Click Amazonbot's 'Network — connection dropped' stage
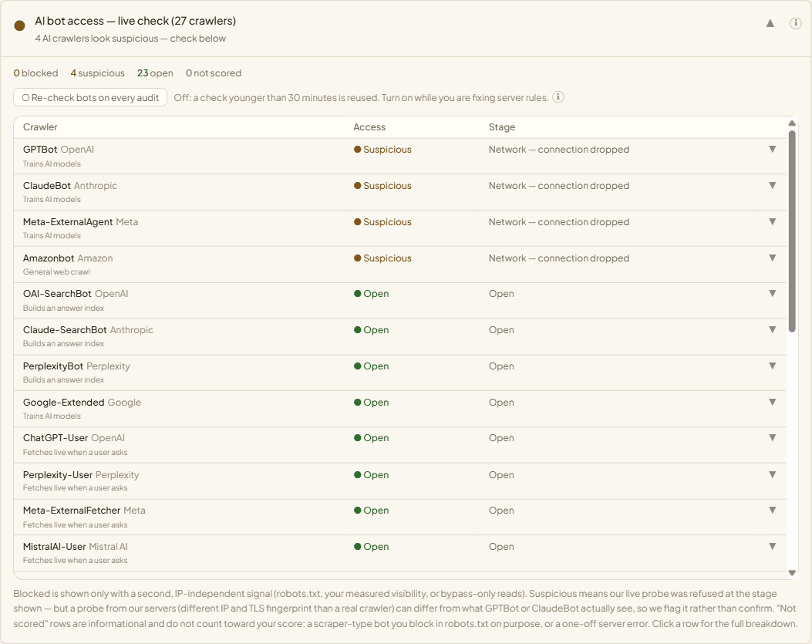The image size is (812, 644). click(x=559, y=258)
